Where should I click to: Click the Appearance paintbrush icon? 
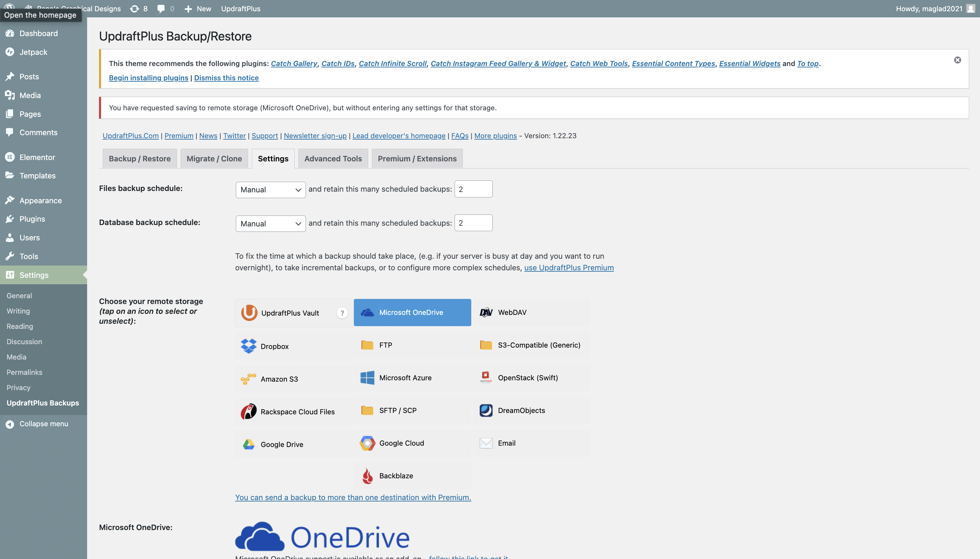(x=10, y=200)
